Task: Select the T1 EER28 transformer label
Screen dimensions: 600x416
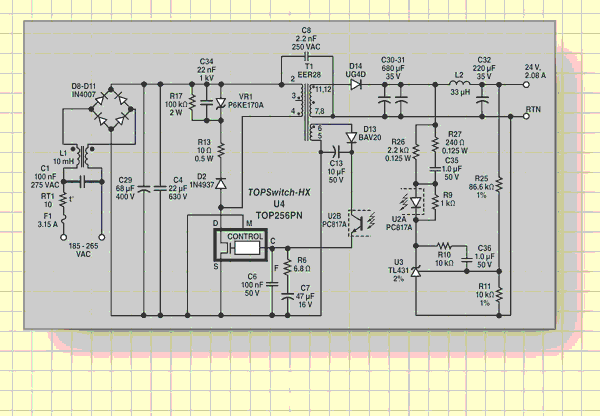Action: point(309,70)
